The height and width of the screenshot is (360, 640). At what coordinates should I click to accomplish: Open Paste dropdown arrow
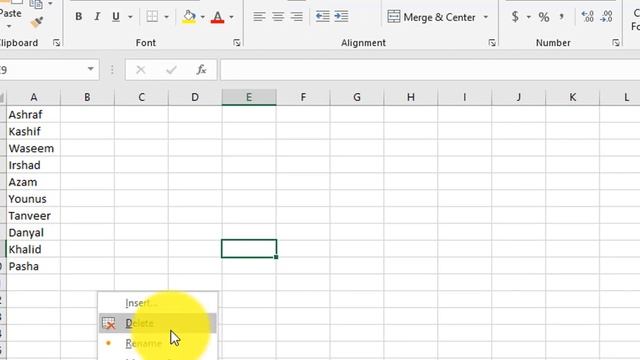9,27
